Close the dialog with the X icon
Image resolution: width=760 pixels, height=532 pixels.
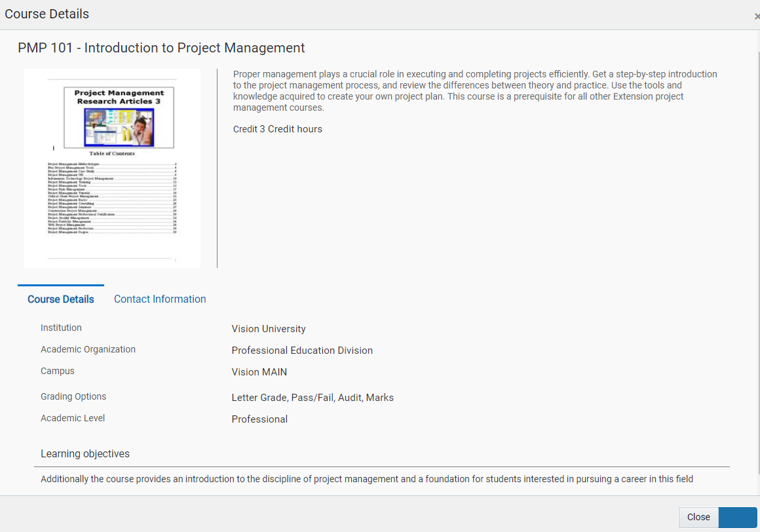click(x=757, y=16)
